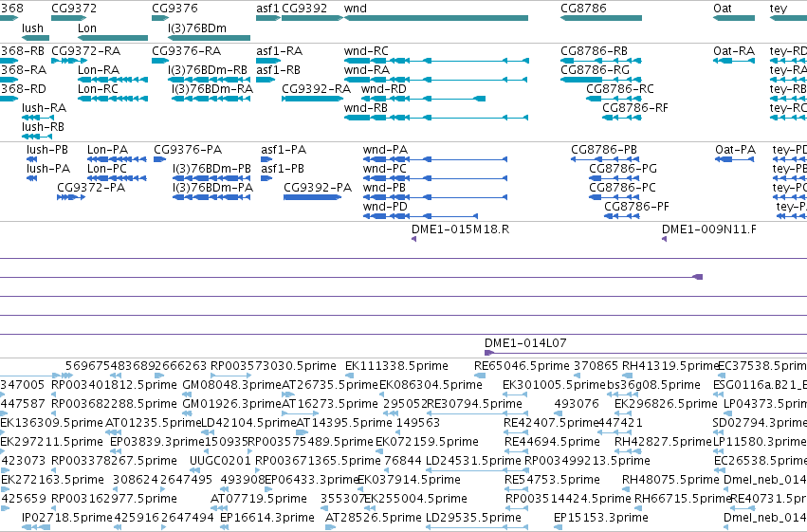The width and height of the screenshot is (807, 532).
Task: Click the wnd-PB protein feature
Action: (x=435, y=197)
